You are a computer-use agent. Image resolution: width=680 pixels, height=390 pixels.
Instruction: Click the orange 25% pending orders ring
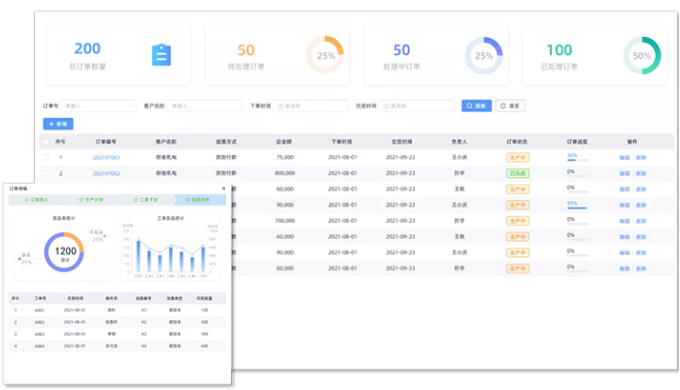click(x=325, y=55)
